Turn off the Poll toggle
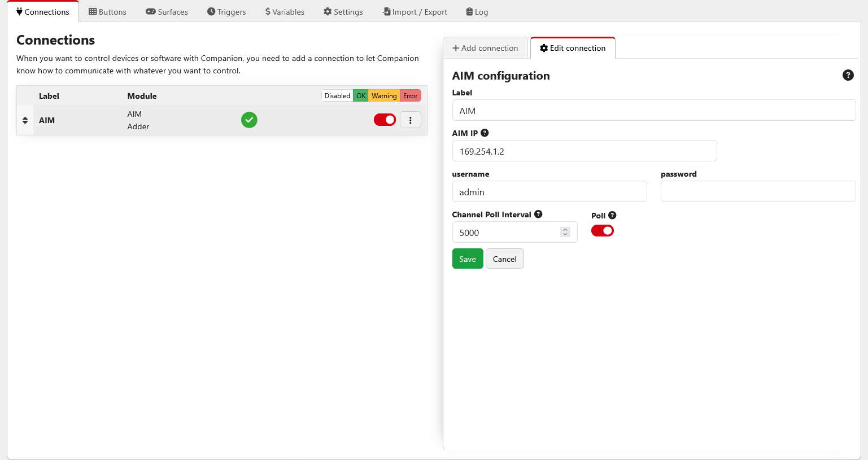The height and width of the screenshot is (460, 868). 602,231
